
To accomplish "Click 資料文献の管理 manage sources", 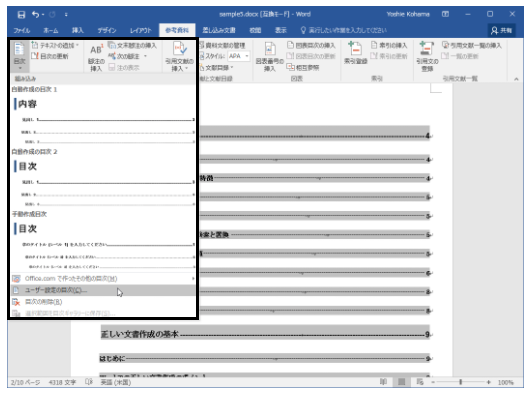I will tap(222, 45).
